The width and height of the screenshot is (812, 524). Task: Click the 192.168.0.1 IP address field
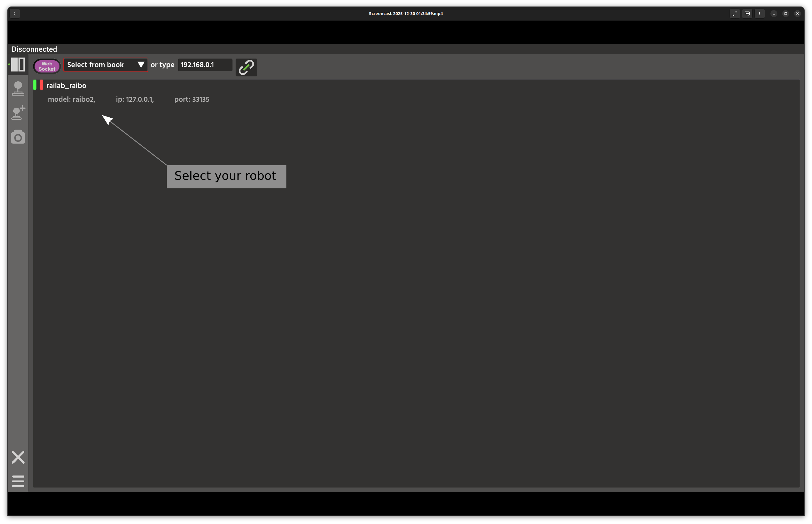coord(205,65)
